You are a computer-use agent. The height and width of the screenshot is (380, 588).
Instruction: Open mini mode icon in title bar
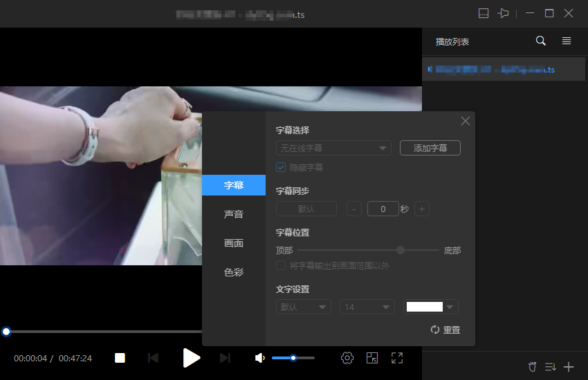(x=484, y=14)
